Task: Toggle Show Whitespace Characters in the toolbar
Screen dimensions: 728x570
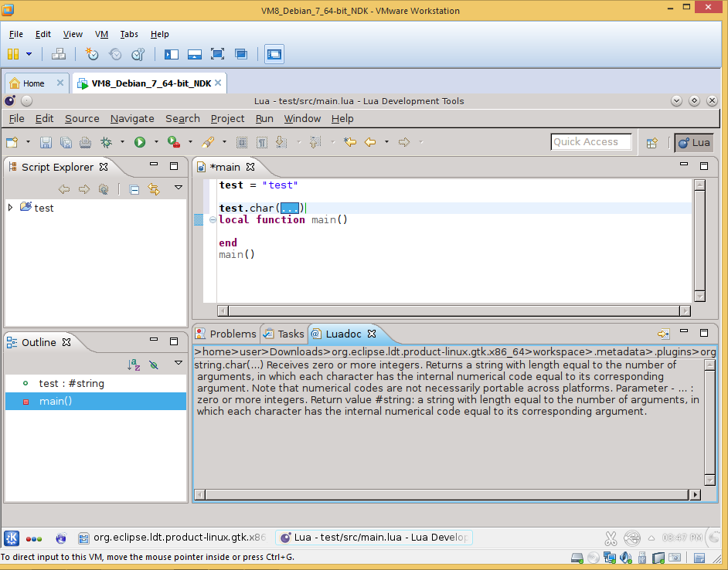Action: (262, 142)
